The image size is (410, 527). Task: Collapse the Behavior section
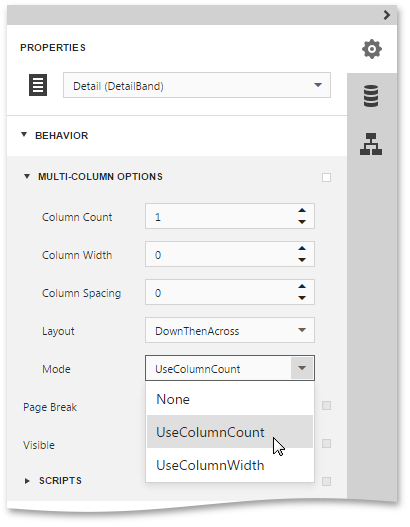pyautogui.click(x=24, y=135)
